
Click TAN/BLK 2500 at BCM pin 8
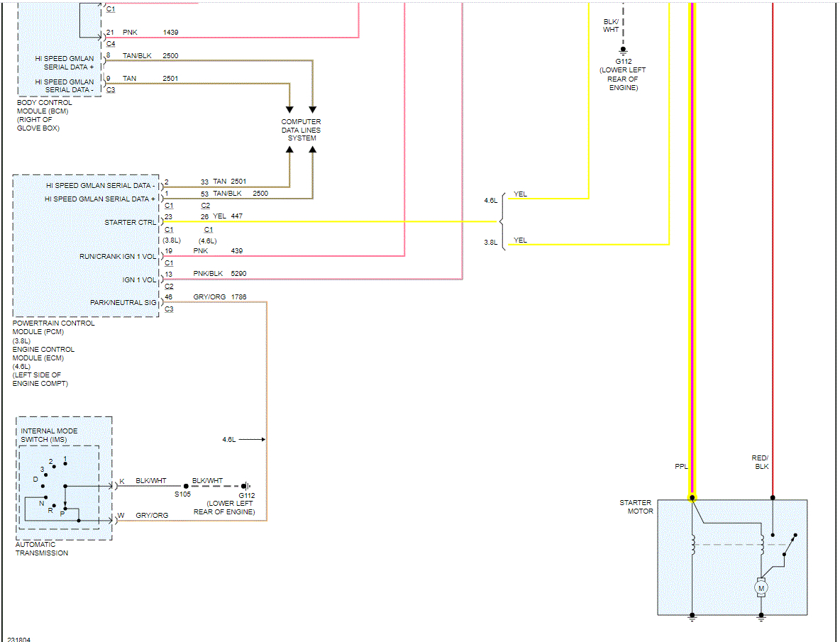point(150,55)
